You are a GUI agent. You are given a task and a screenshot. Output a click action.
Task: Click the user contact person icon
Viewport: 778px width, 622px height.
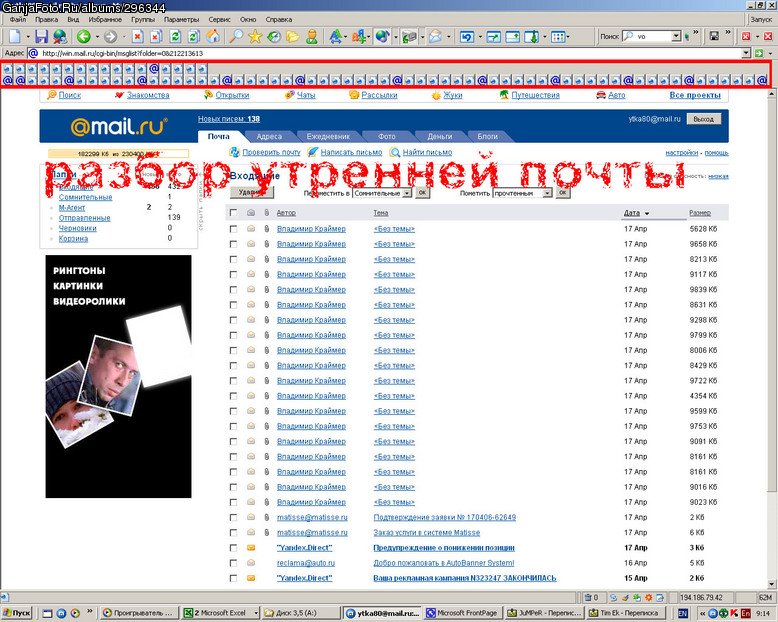point(312,37)
